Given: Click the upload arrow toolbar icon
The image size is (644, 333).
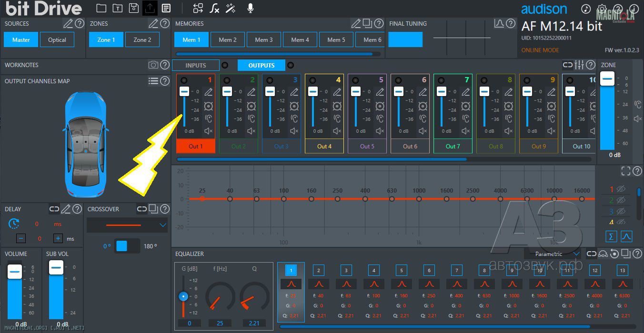Looking at the screenshot, I should tap(150, 8).
